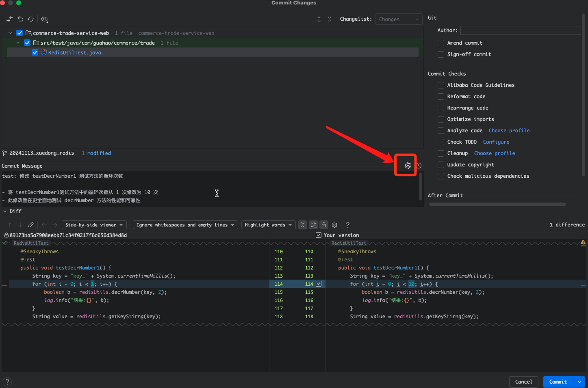Tick the Alibaba Code Guidelines checkbox
The width and height of the screenshot is (588, 388).
[441, 85]
